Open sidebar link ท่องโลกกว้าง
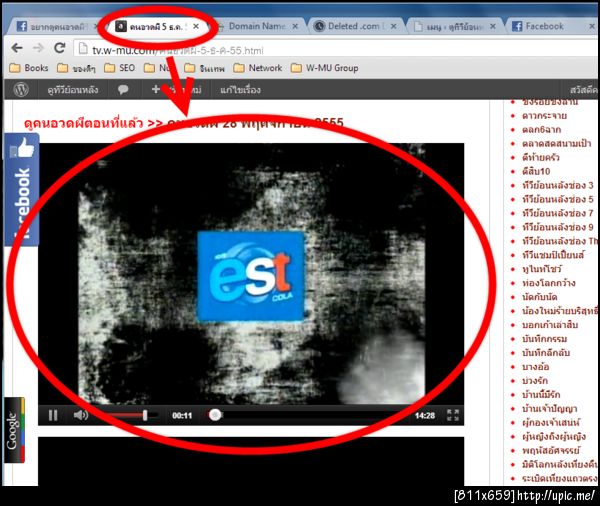 click(548, 282)
